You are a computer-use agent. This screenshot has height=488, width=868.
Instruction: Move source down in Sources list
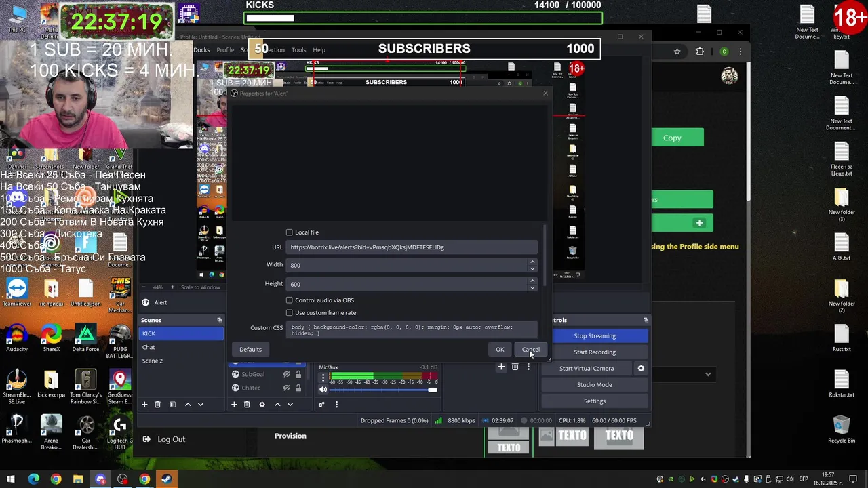tap(290, 405)
